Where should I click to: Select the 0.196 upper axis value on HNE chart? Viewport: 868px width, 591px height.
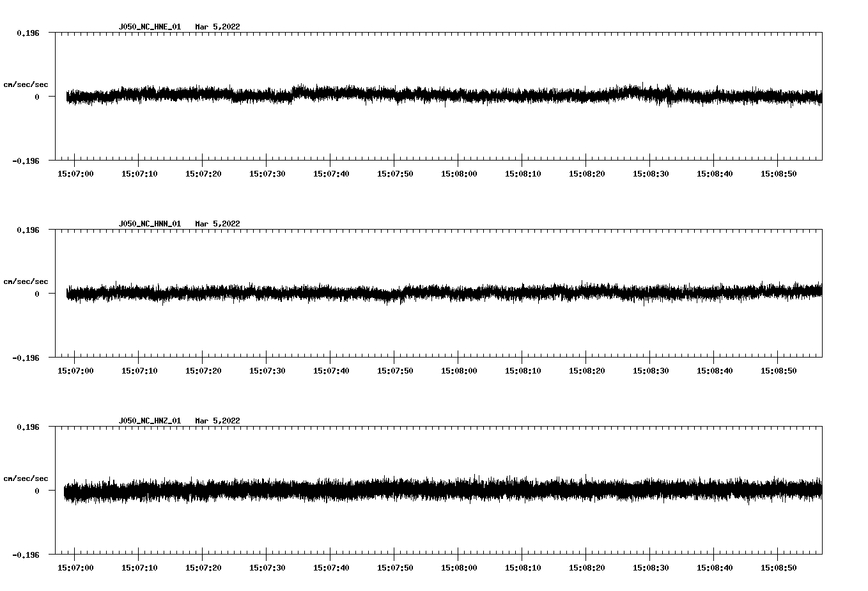coord(27,33)
